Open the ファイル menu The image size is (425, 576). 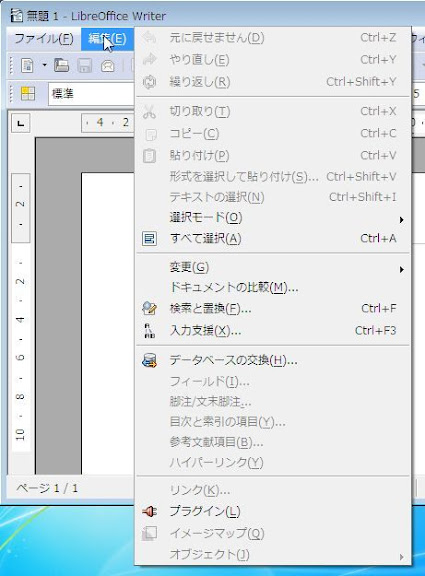click(x=44, y=39)
